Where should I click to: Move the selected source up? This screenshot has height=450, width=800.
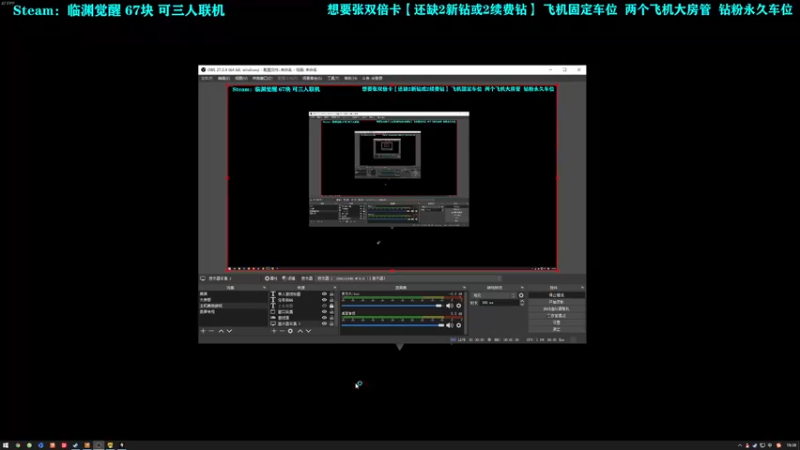tap(300, 331)
